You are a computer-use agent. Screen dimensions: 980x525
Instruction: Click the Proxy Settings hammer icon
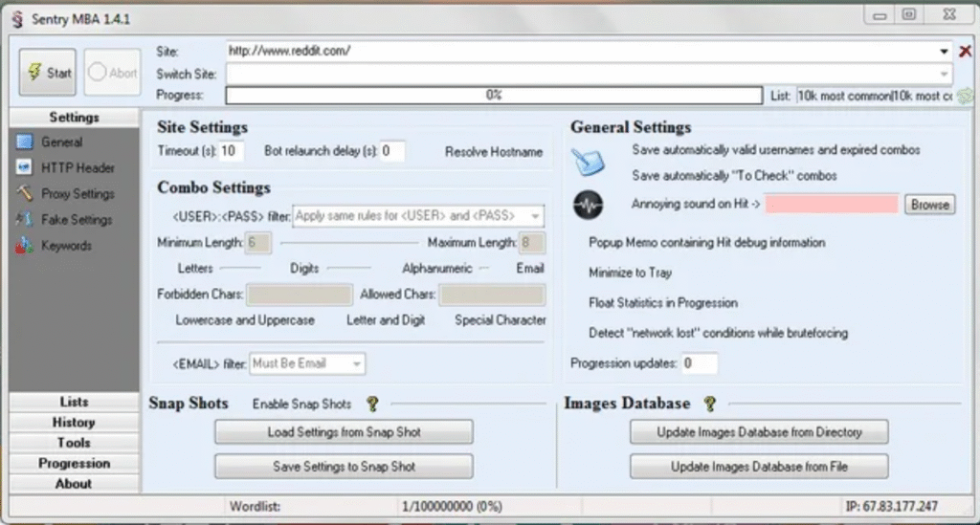(x=24, y=193)
